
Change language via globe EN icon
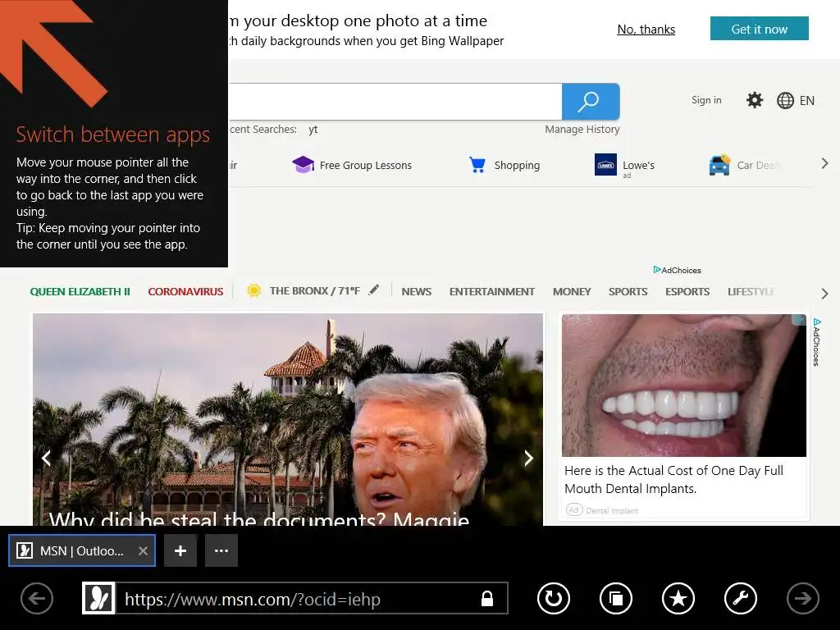(x=796, y=101)
